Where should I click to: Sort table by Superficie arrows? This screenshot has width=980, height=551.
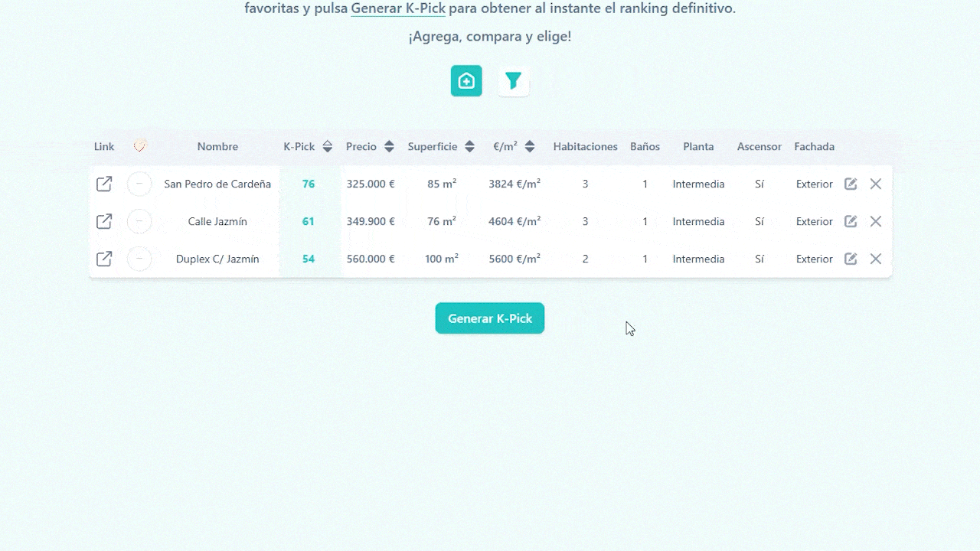469,147
